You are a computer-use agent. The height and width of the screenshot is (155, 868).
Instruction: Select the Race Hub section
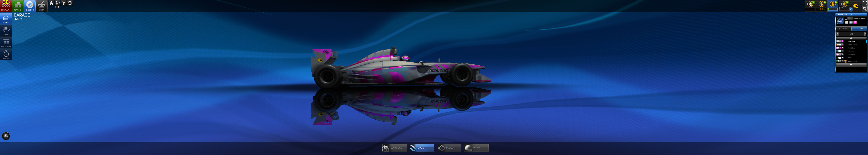point(30,6)
